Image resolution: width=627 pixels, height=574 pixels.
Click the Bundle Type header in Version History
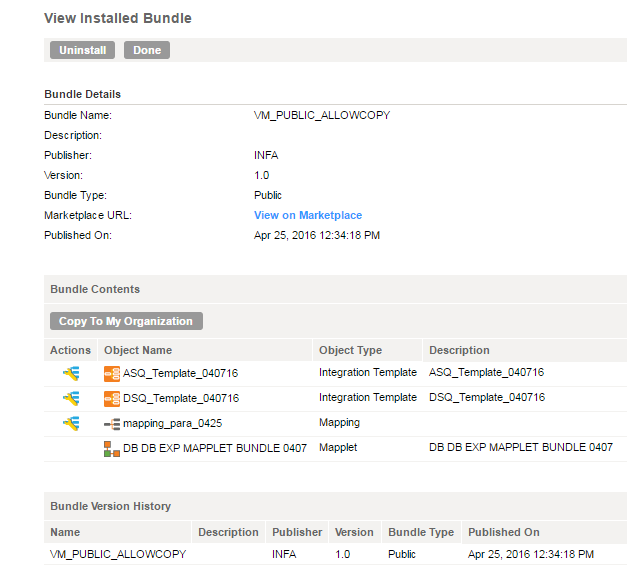(x=421, y=532)
